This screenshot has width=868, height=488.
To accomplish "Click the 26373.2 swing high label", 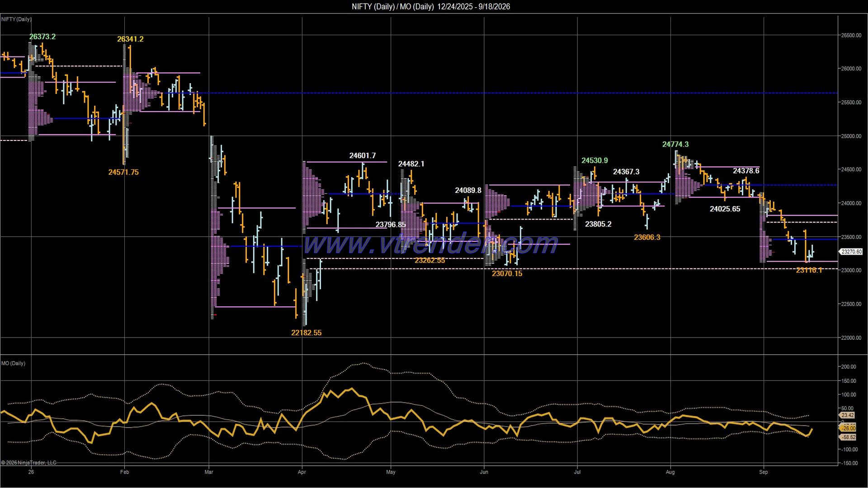I will point(42,37).
